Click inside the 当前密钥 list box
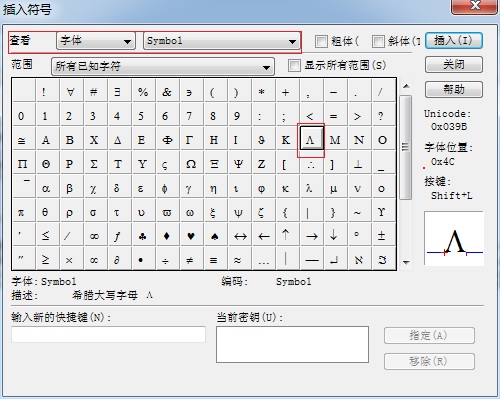 point(292,344)
